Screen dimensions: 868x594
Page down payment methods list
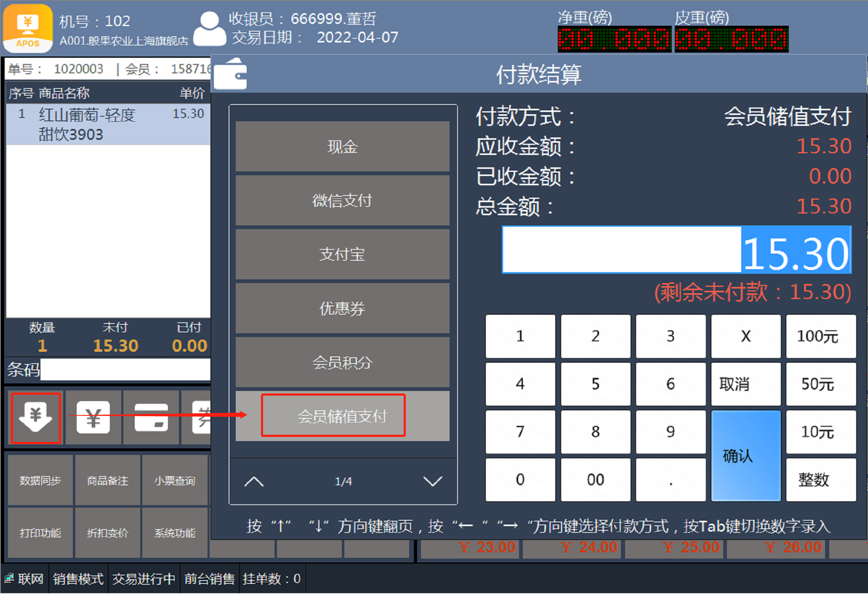[432, 481]
